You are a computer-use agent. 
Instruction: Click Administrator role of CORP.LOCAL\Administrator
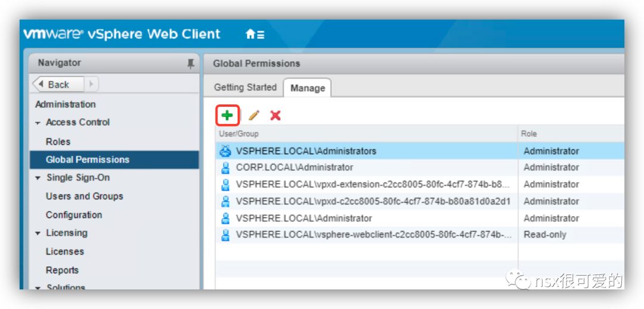coord(551,168)
